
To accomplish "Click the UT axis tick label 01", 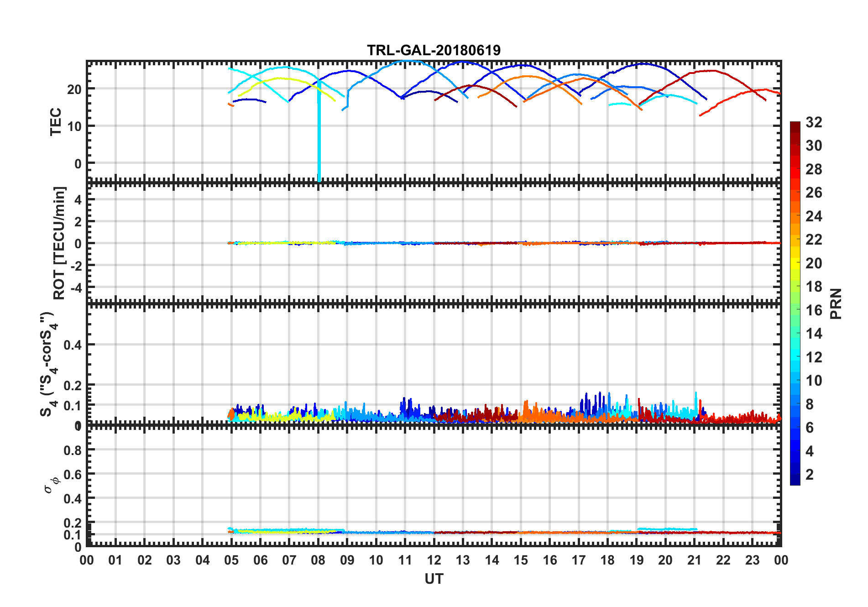I will (115, 560).
